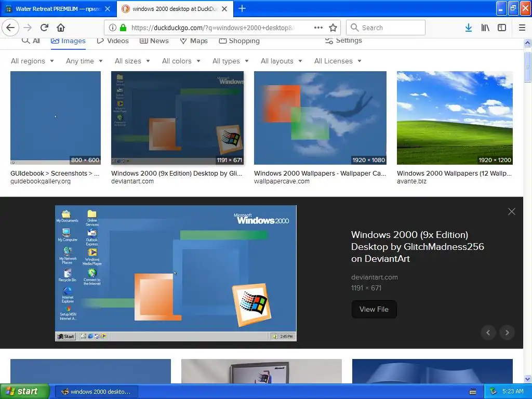This screenshot has height=399, width=532.
Task: Click the 800 × 600 plain blue thumbnail
Action: coord(56,118)
